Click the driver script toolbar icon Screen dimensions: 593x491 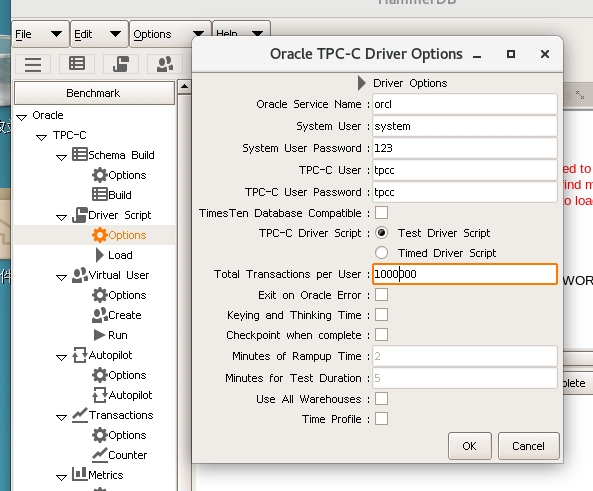pyautogui.click(x=121, y=64)
